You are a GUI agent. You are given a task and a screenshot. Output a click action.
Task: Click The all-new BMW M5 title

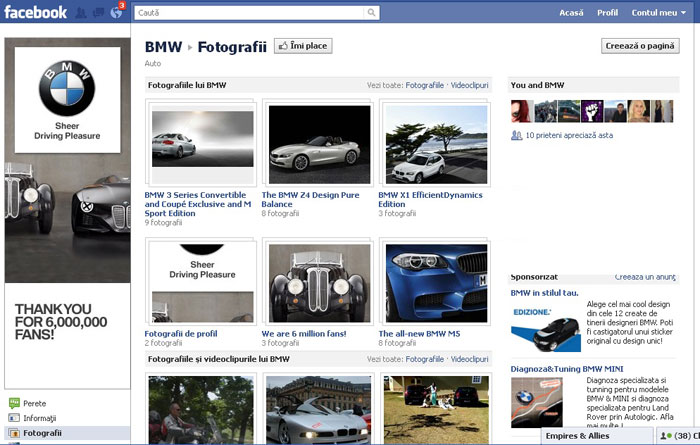[419, 334]
